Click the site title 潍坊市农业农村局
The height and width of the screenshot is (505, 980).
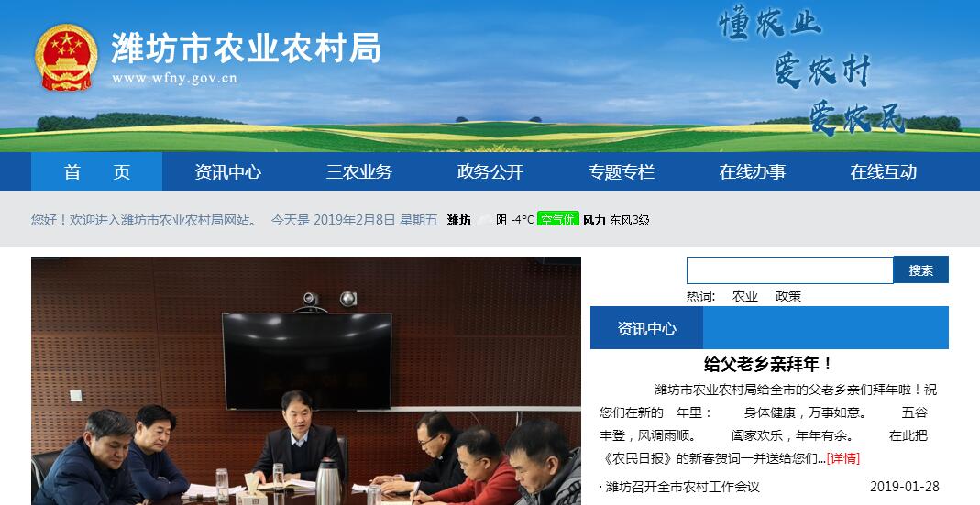246,48
